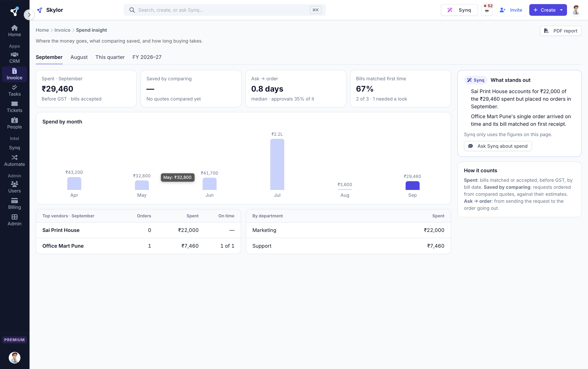Focus the search or ask Synq field
The width and height of the screenshot is (588, 369).
click(225, 10)
